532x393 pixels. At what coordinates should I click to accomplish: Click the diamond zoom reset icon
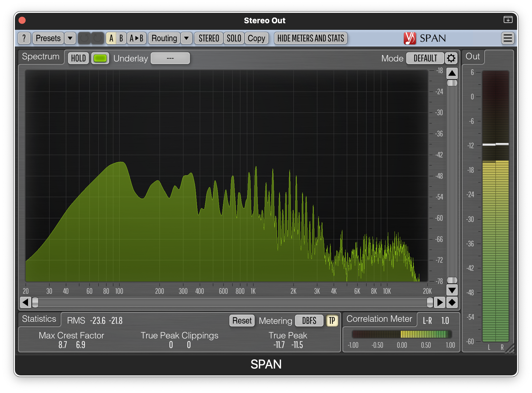[452, 302]
